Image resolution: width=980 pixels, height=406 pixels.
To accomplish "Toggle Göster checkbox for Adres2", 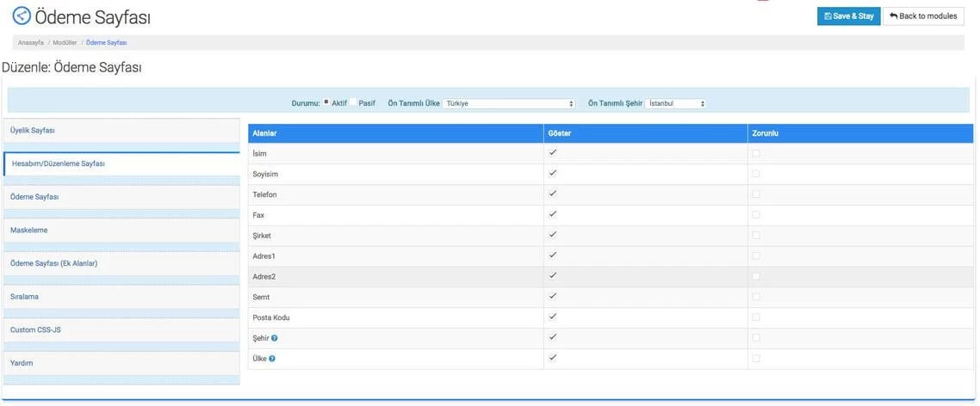I will coord(553,275).
